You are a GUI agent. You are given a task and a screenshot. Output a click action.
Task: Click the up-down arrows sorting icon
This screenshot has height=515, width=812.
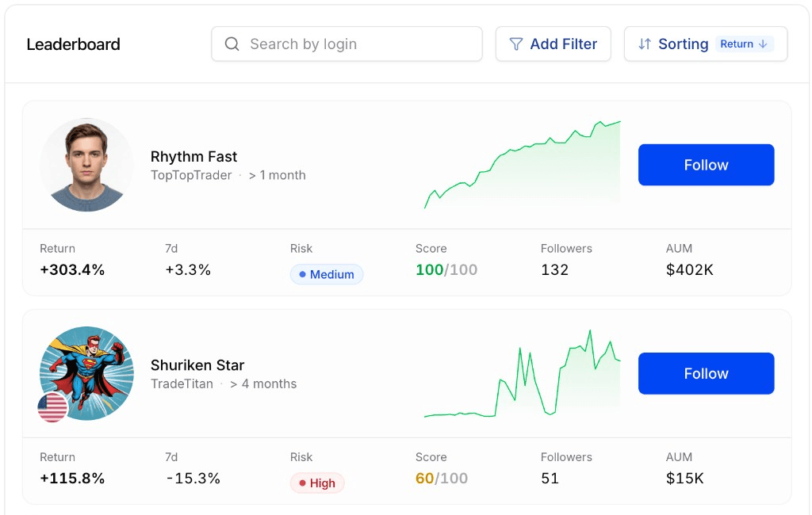pyautogui.click(x=644, y=44)
